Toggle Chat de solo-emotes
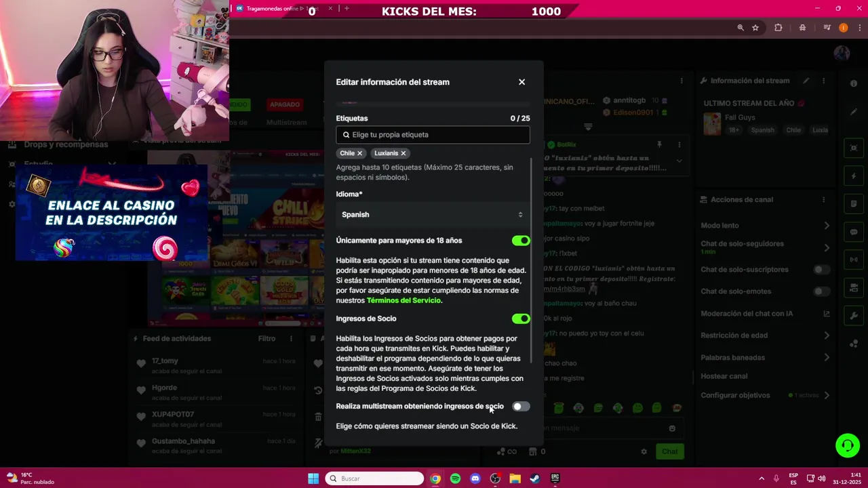This screenshot has height=488, width=868. click(821, 291)
